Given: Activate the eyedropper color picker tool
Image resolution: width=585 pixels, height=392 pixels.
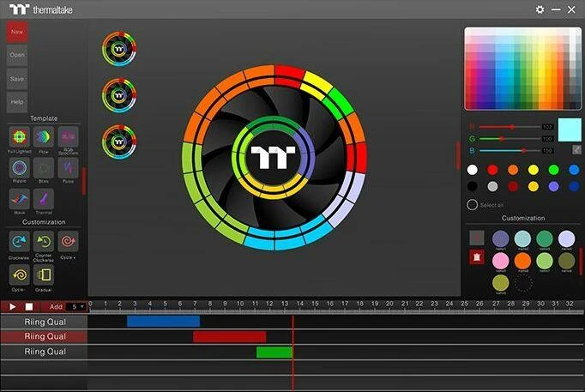Looking at the screenshot, I should tap(576, 149).
